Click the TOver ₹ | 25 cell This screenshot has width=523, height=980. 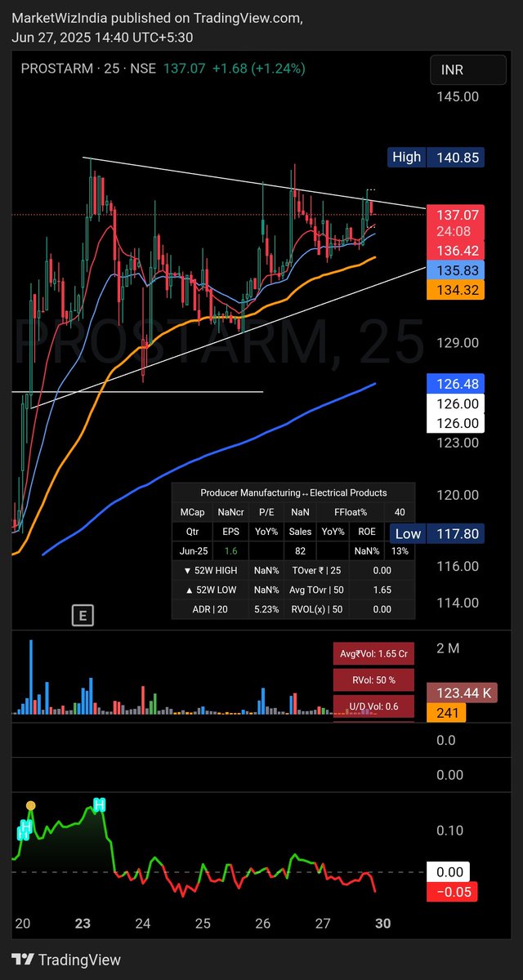[317, 571]
